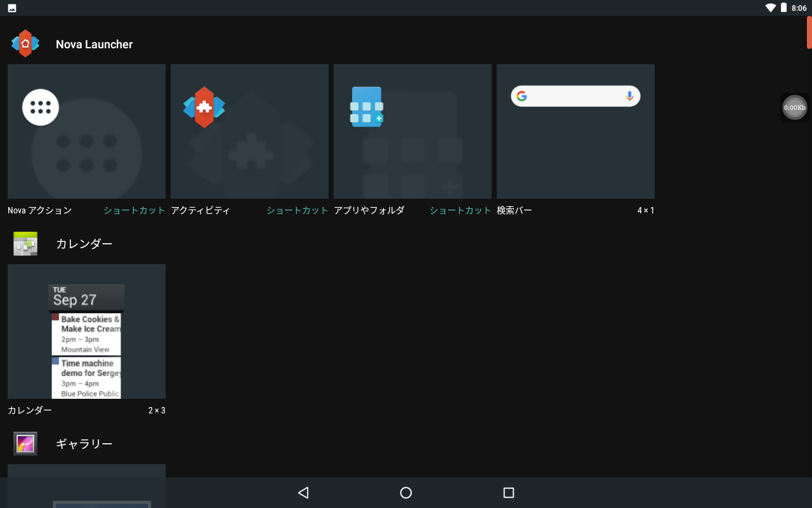Click the Nova Launcher header text
Screen dimensions: 812x508
point(95,44)
